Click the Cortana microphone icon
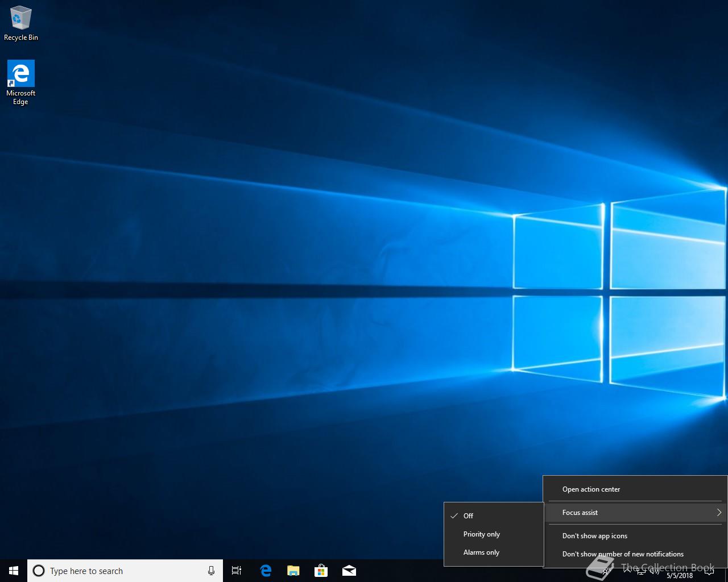The width and height of the screenshot is (728, 582). pyautogui.click(x=211, y=571)
